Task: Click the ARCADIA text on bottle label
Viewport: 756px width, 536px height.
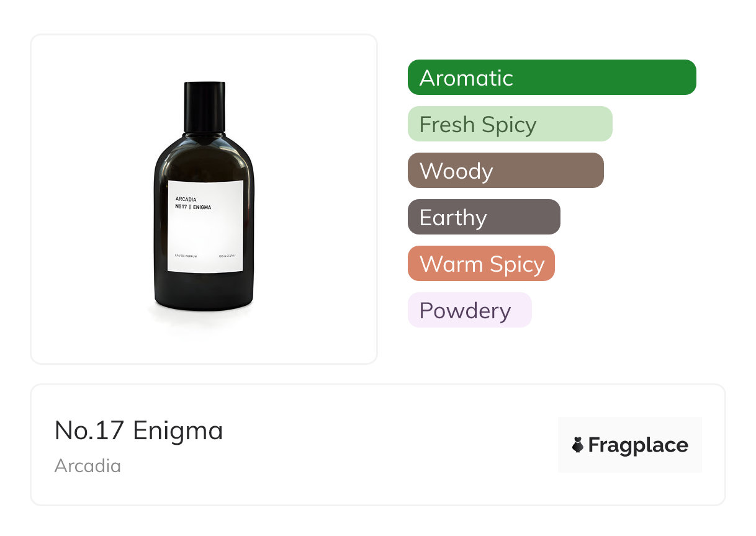Action: coord(186,200)
